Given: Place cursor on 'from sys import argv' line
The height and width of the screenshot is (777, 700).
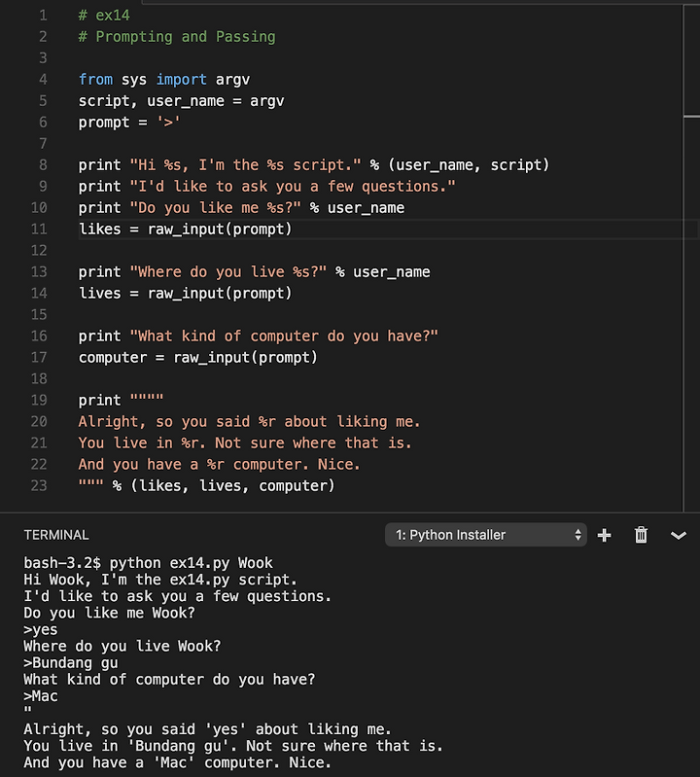Looking at the screenshot, I should click(x=164, y=80).
